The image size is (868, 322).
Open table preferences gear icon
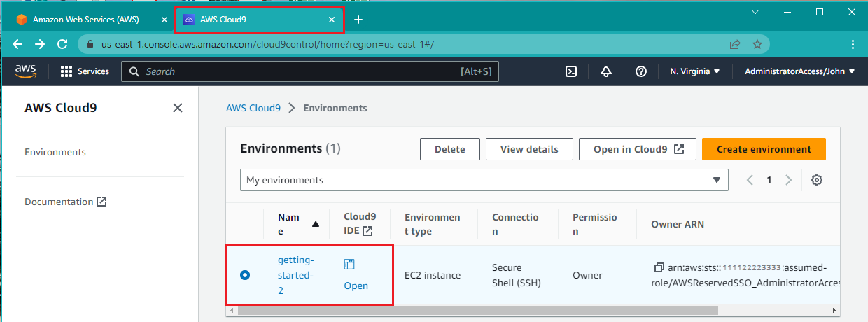pyautogui.click(x=816, y=180)
